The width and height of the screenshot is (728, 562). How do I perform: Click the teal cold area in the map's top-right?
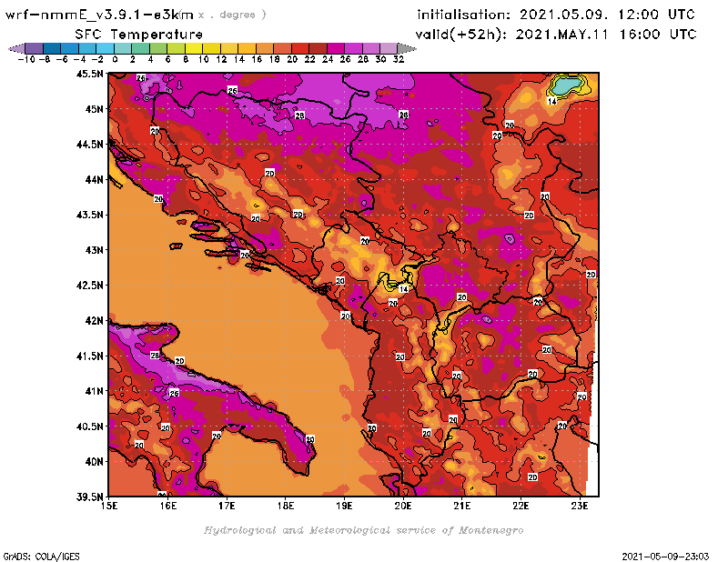coord(566,85)
